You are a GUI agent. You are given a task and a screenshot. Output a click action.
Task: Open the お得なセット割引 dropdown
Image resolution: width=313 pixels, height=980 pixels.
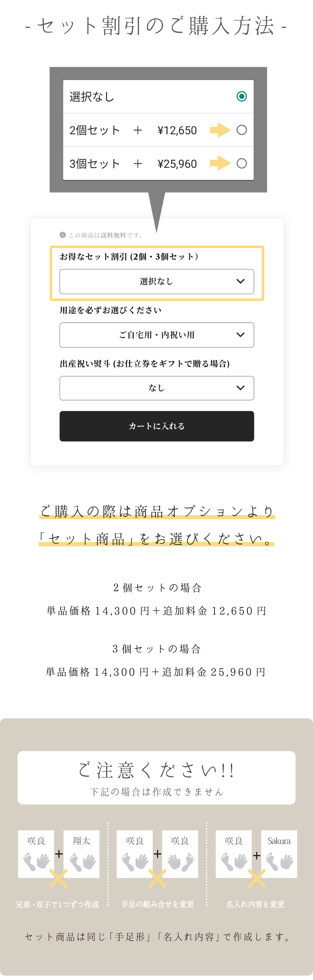click(x=157, y=281)
